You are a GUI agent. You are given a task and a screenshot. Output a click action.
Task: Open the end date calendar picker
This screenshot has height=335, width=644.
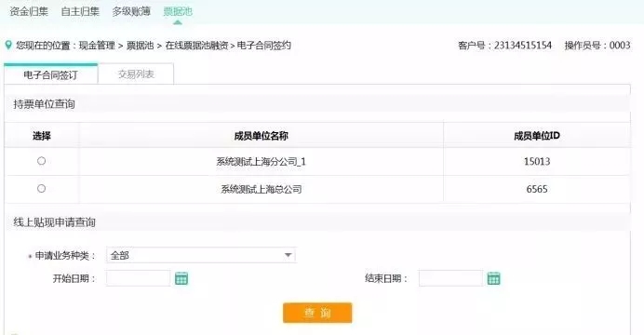point(493,278)
